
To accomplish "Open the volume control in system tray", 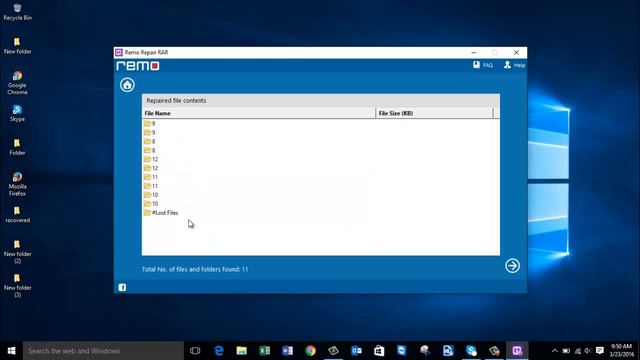I will (x=588, y=351).
